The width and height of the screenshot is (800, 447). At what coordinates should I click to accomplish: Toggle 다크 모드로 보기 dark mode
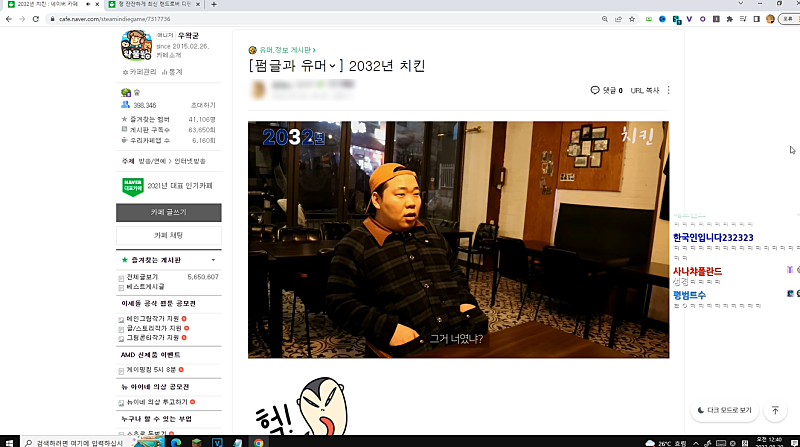(724, 410)
